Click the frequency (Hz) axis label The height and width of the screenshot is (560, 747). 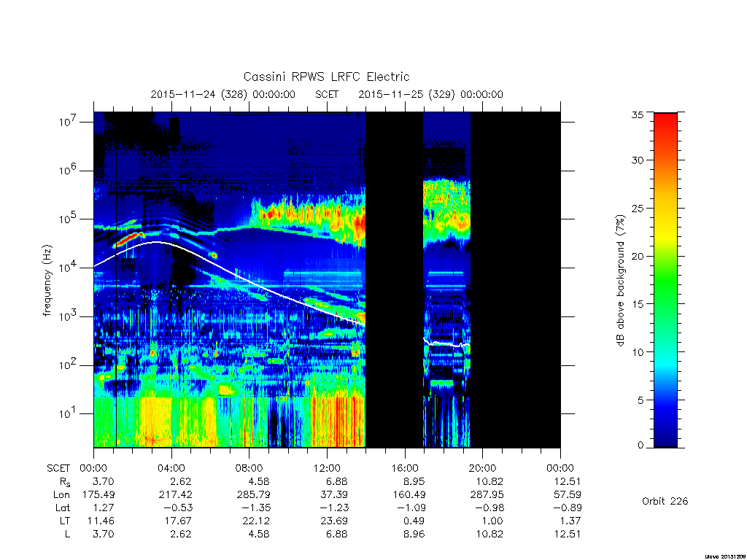[47, 281]
